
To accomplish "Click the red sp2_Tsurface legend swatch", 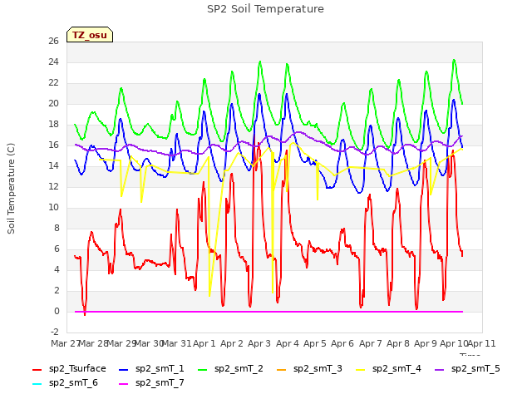I will click(x=37, y=369).
